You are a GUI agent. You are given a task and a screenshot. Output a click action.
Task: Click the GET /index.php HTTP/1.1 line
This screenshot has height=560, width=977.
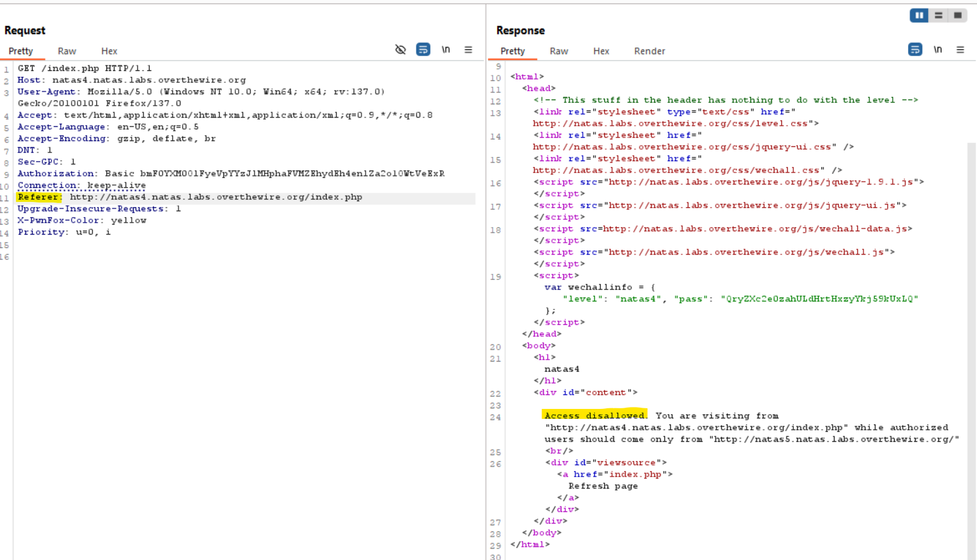point(85,68)
